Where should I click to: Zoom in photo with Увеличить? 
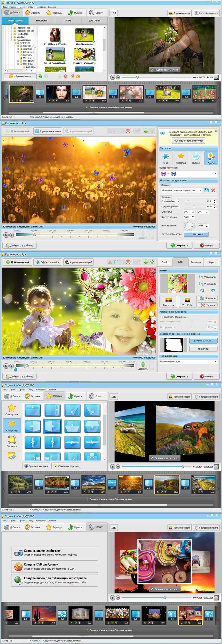(208, 277)
